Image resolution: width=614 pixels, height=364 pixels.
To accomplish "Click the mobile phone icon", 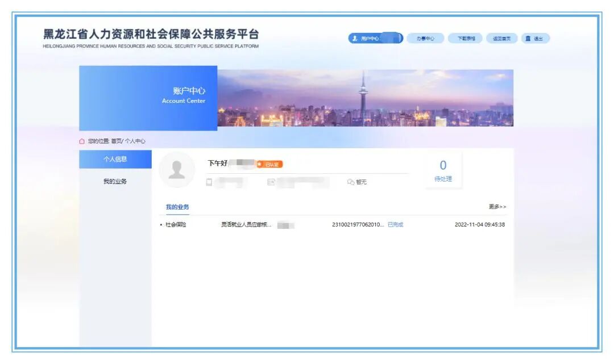I will (209, 182).
